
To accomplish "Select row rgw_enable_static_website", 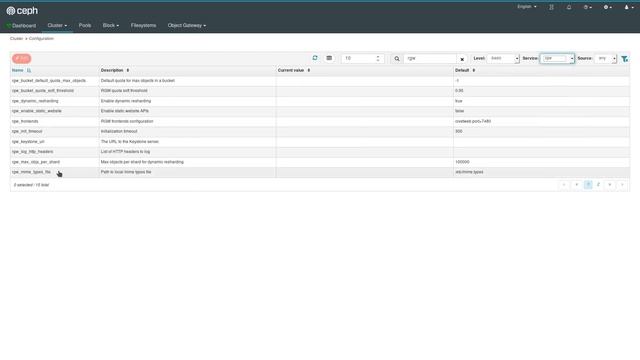I will 320,111.
